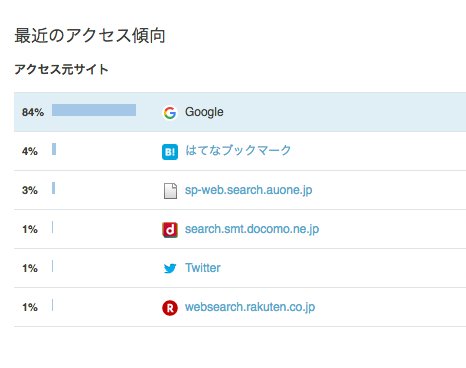
Task: Click the 3% bar for auone search
Action: (54, 188)
